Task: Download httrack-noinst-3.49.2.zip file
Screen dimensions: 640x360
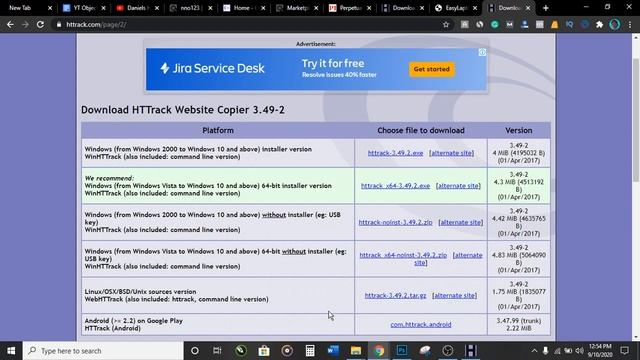Action: [x=395, y=222]
